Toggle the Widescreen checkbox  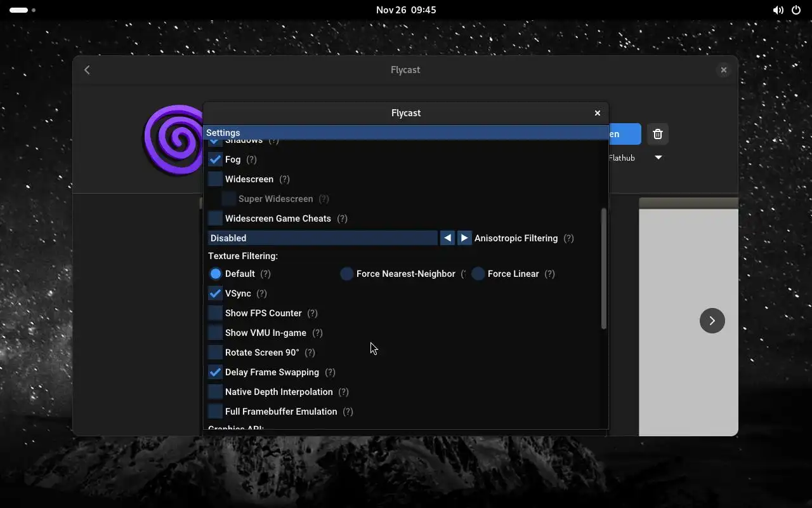pyautogui.click(x=215, y=179)
